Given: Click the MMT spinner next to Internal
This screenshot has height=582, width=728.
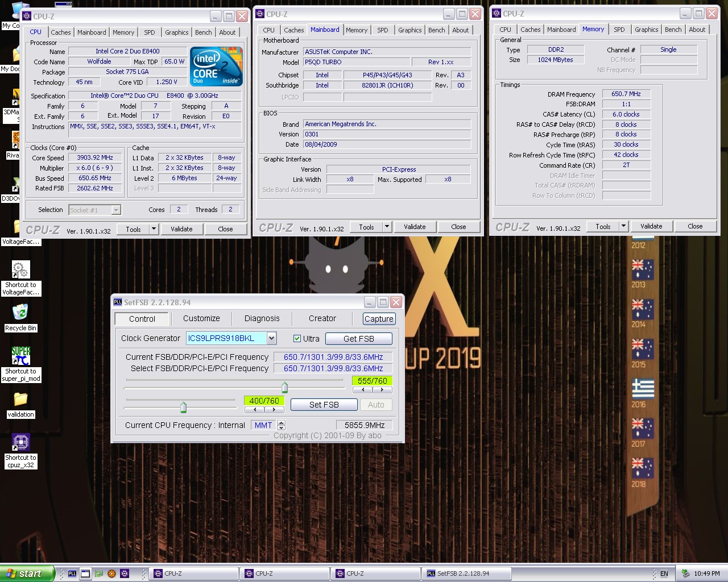Looking at the screenshot, I should click(x=281, y=425).
